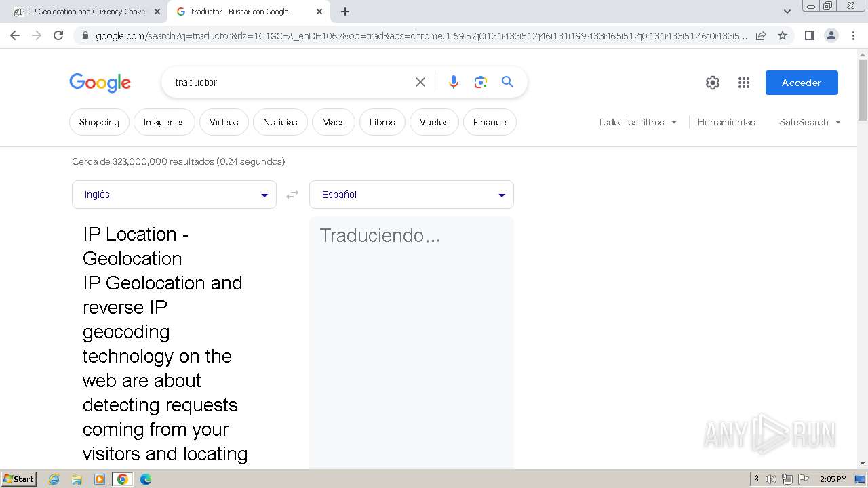The height and width of the screenshot is (488, 868).
Task: View site information via the padlock icon
Action: (x=85, y=35)
